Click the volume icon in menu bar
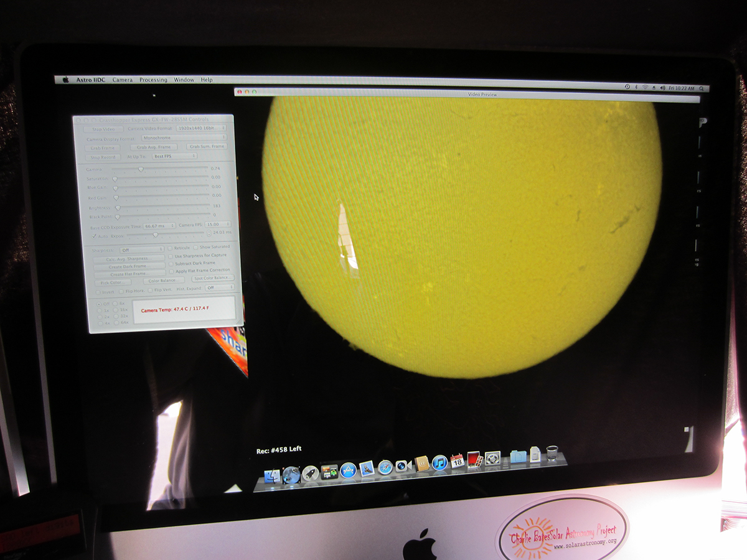 (662, 88)
